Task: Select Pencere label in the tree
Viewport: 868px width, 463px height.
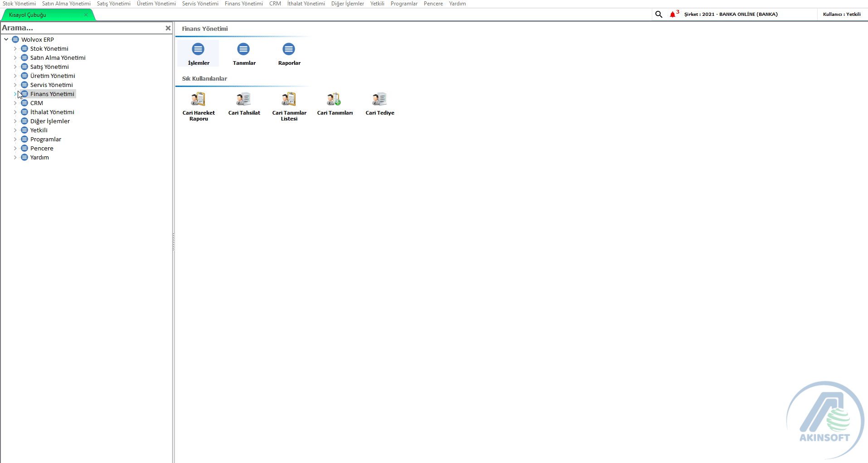Action: point(42,148)
